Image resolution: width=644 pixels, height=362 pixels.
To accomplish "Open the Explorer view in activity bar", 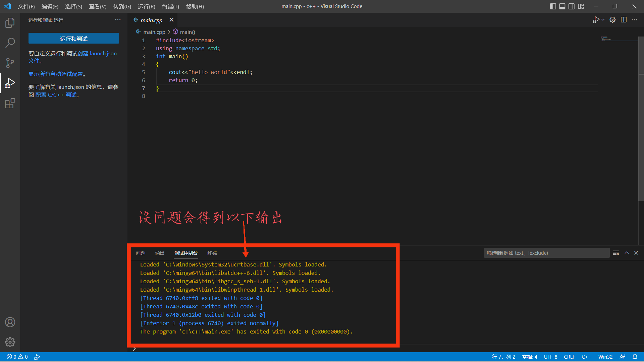I will (x=10, y=23).
